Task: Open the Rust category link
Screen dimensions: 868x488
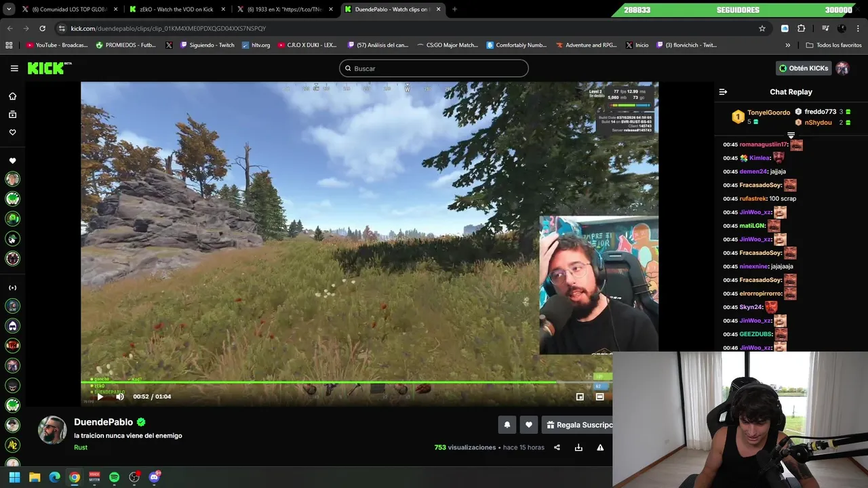Action: point(81,447)
